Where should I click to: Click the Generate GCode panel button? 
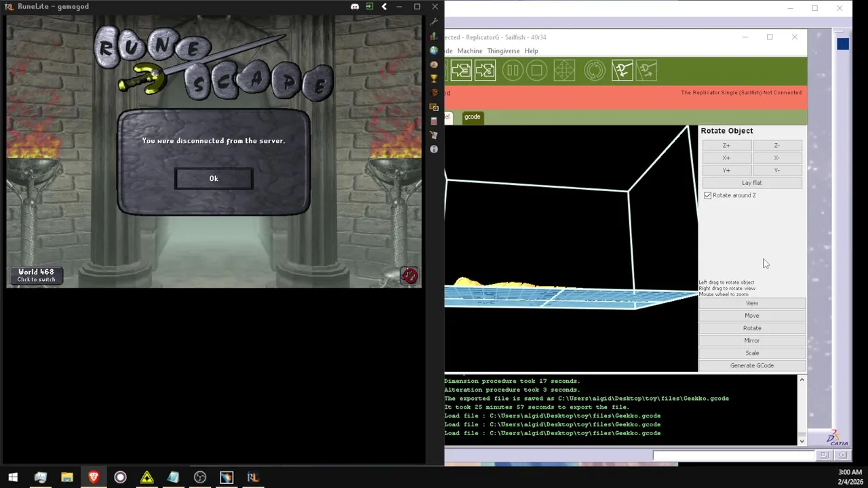[752, 365]
